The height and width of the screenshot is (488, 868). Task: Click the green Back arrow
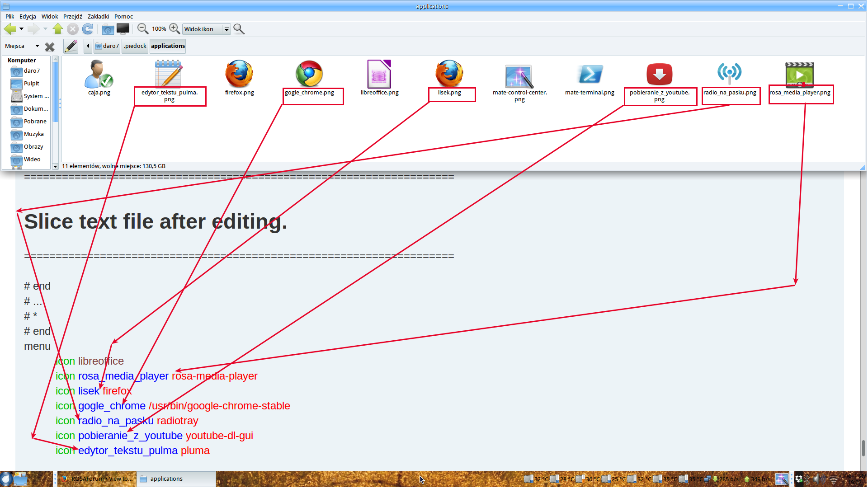click(x=9, y=29)
